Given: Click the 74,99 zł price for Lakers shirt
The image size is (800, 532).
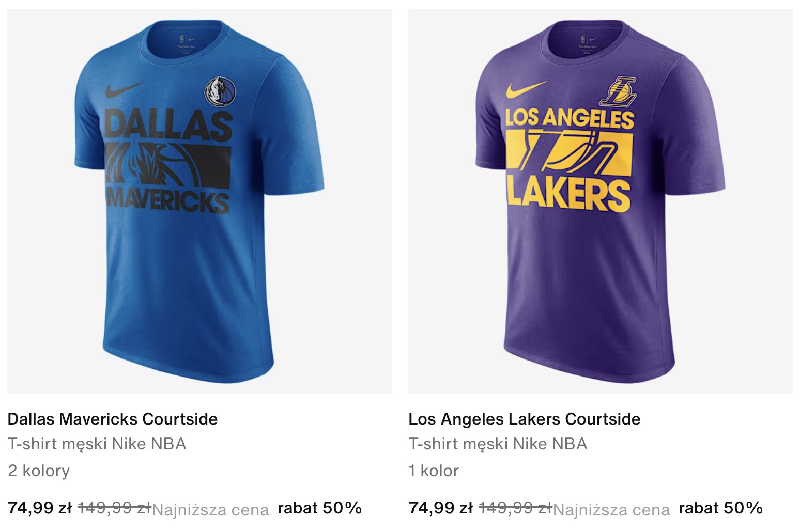Looking at the screenshot, I should coord(441,508).
